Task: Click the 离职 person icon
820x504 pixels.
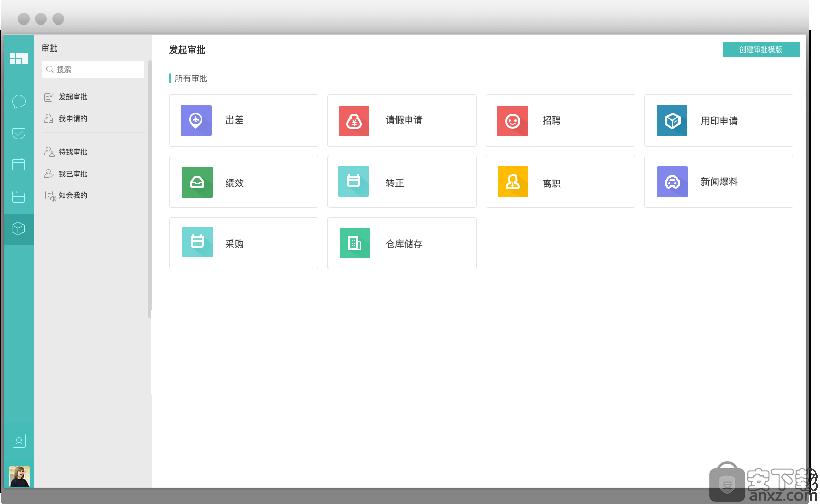Action: (x=513, y=182)
